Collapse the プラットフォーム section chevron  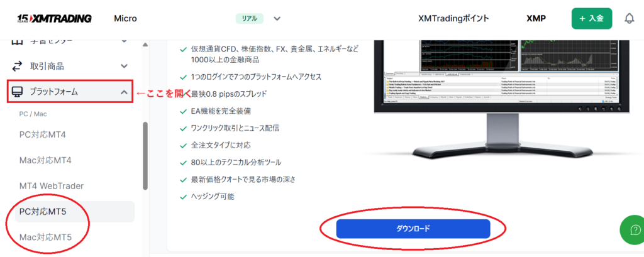click(x=124, y=92)
